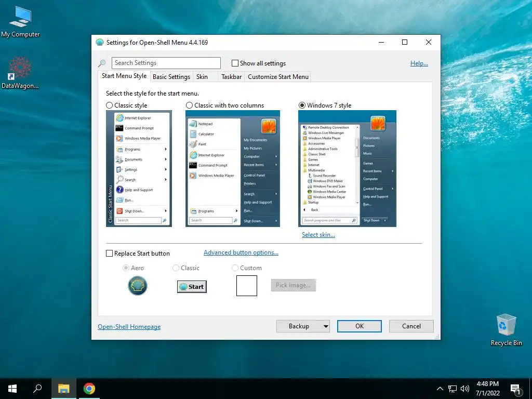Click the Classic style preview image
Screen dimensions: 532x399
click(x=139, y=169)
